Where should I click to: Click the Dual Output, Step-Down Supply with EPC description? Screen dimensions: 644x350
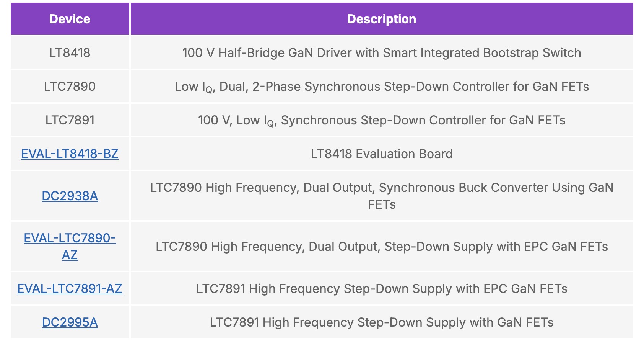coord(381,247)
